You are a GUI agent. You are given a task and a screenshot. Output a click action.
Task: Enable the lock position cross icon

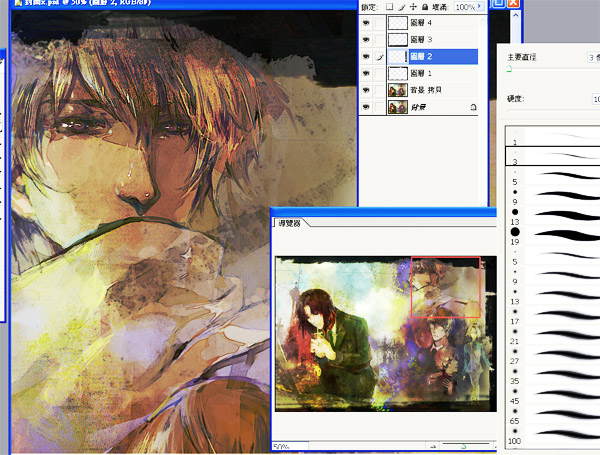click(413, 7)
